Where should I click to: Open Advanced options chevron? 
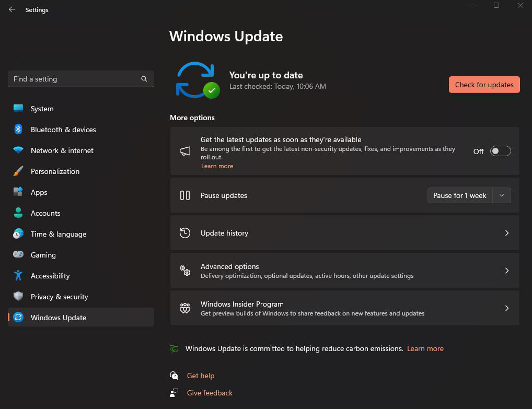506,271
